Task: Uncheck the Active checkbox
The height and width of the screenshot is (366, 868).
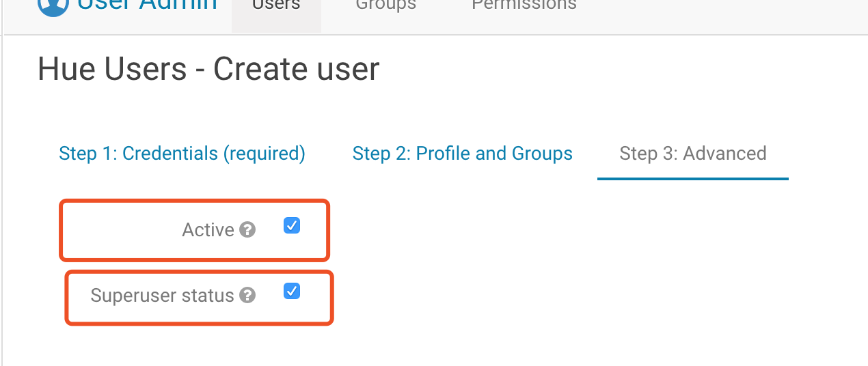Action: coord(292,225)
